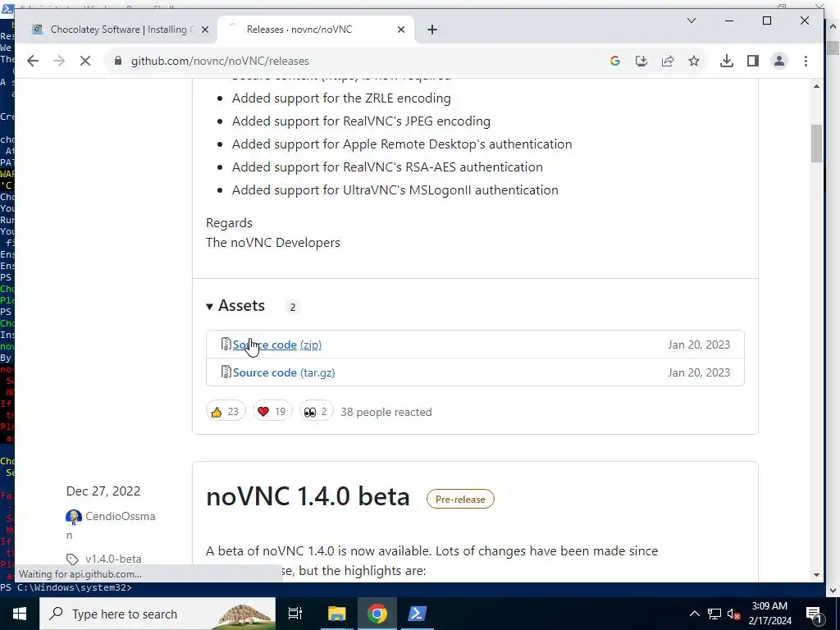Click the heart reaction 19
The height and width of the screenshot is (630, 840).
tap(272, 412)
